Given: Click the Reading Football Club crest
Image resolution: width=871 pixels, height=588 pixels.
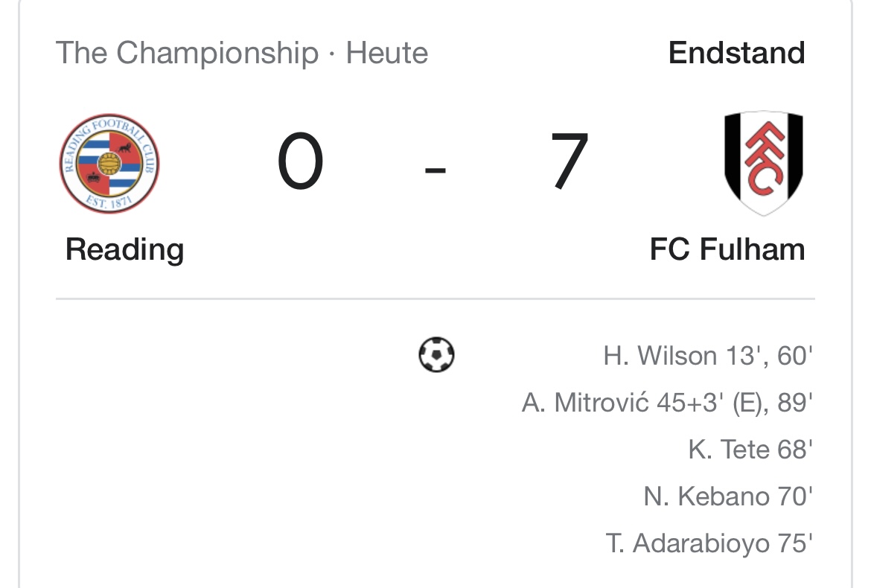Looking at the screenshot, I should pos(109,164).
